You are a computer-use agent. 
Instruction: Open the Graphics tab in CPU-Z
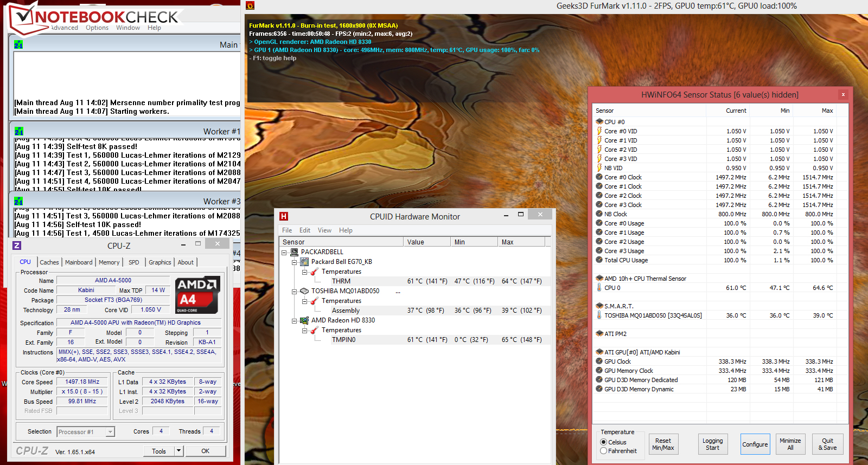tap(160, 262)
